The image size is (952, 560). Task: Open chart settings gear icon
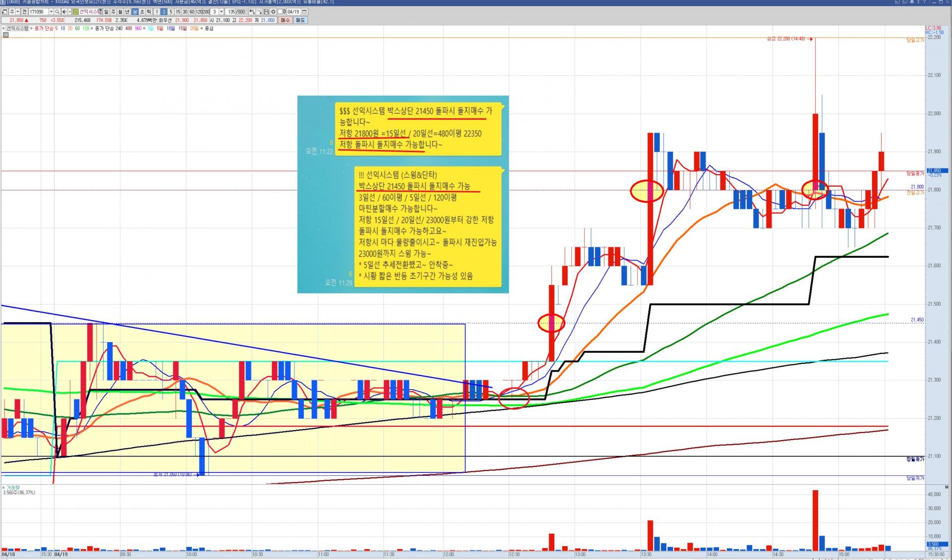click(x=273, y=11)
